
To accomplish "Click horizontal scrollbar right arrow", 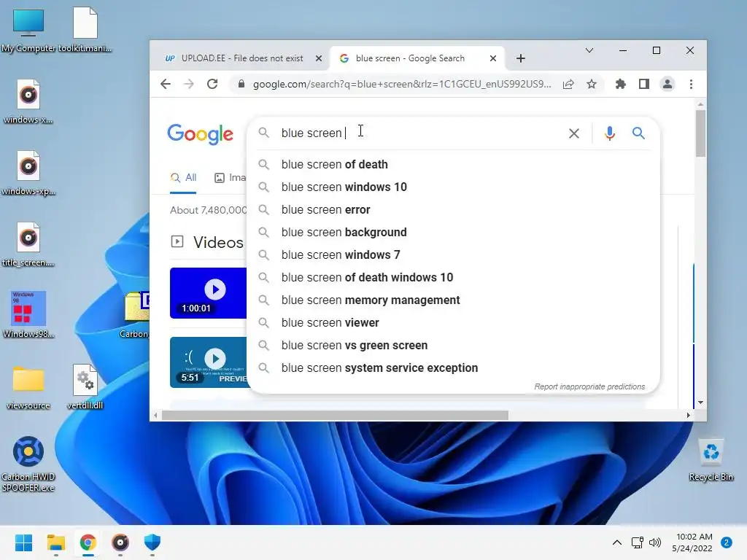I will pos(688,415).
